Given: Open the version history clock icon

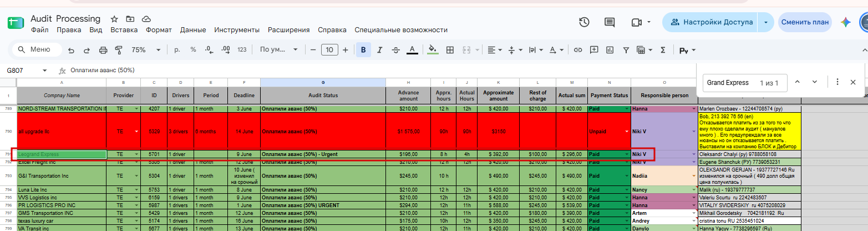Looking at the screenshot, I should (x=584, y=22).
